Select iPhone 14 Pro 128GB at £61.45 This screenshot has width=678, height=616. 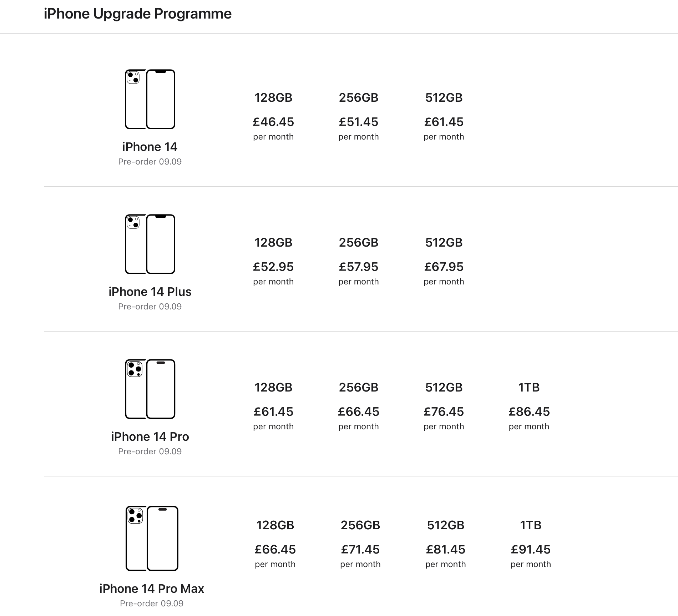pyautogui.click(x=273, y=406)
